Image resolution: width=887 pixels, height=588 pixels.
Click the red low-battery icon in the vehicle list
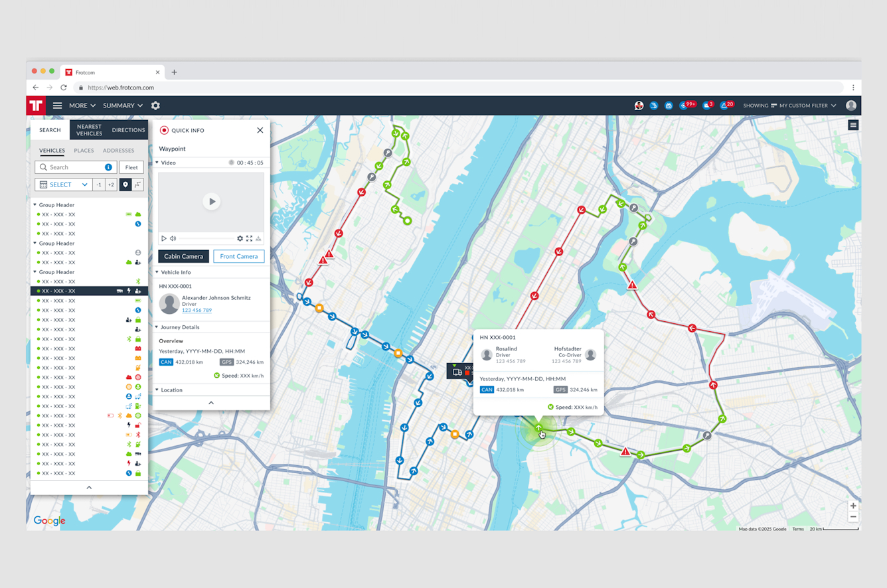pos(110,415)
